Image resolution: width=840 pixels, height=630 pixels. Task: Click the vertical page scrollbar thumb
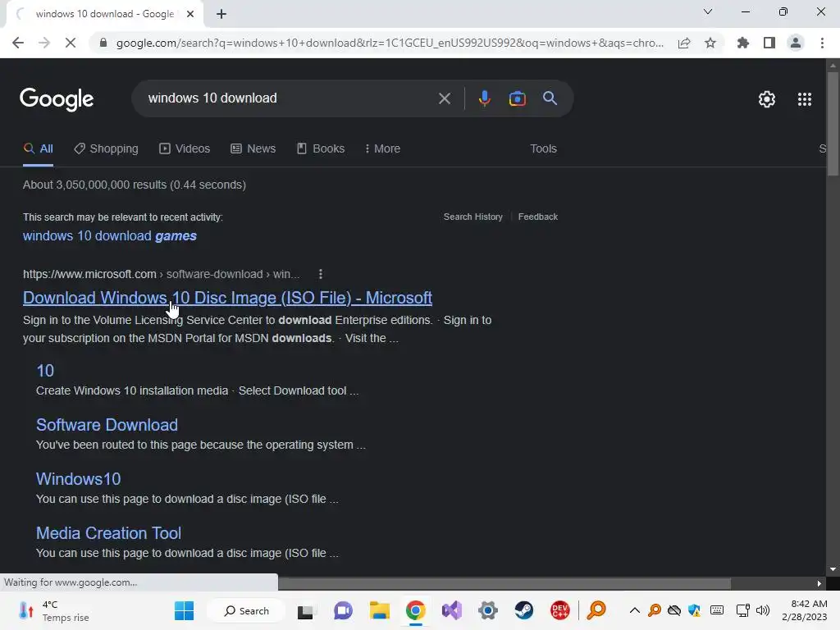[x=833, y=123]
